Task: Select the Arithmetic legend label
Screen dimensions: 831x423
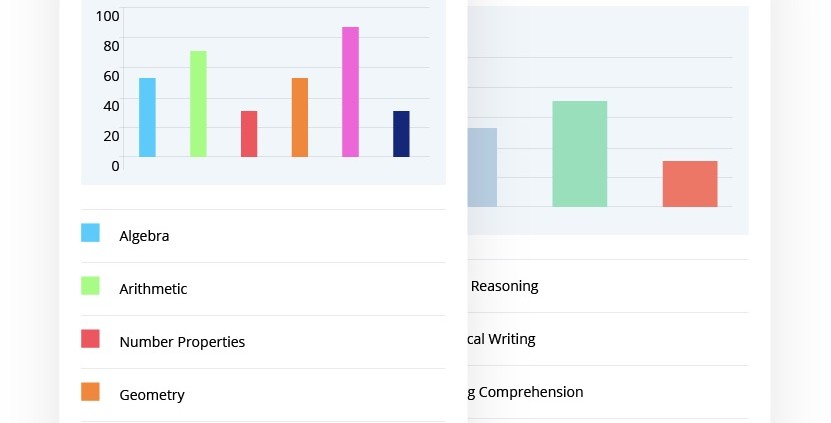Action: point(153,289)
